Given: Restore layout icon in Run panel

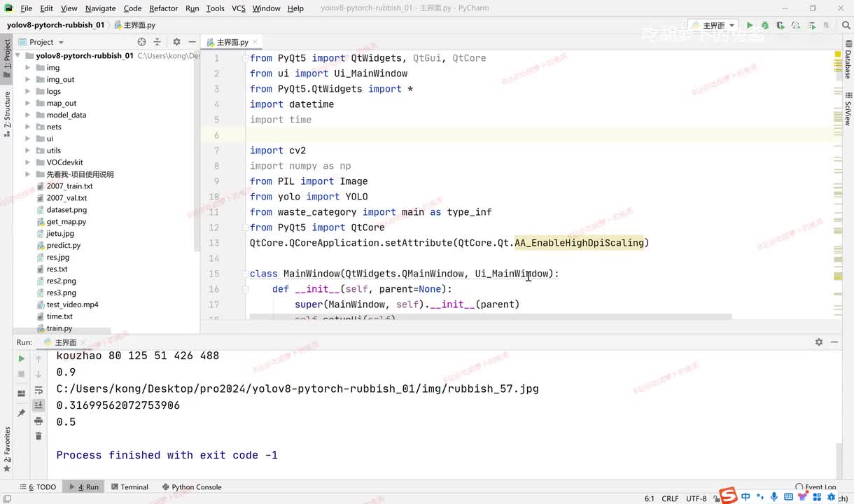Looking at the screenshot, I should [21, 393].
